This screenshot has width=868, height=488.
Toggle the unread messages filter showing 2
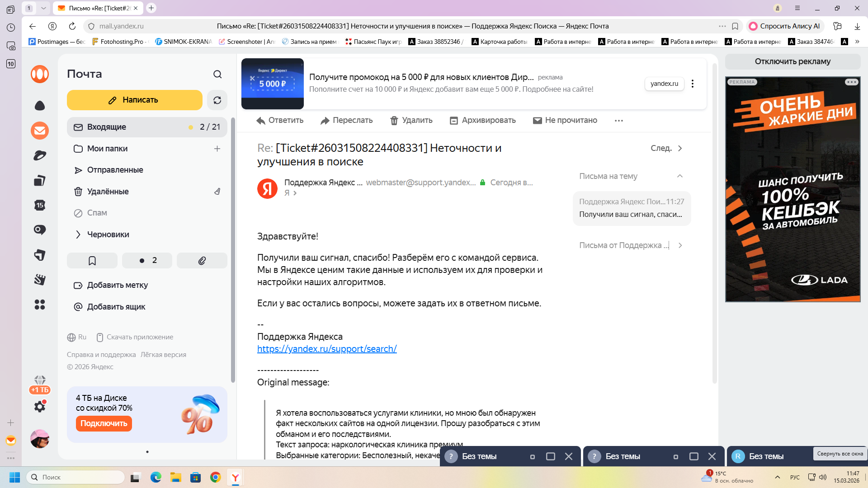click(x=147, y=261)
